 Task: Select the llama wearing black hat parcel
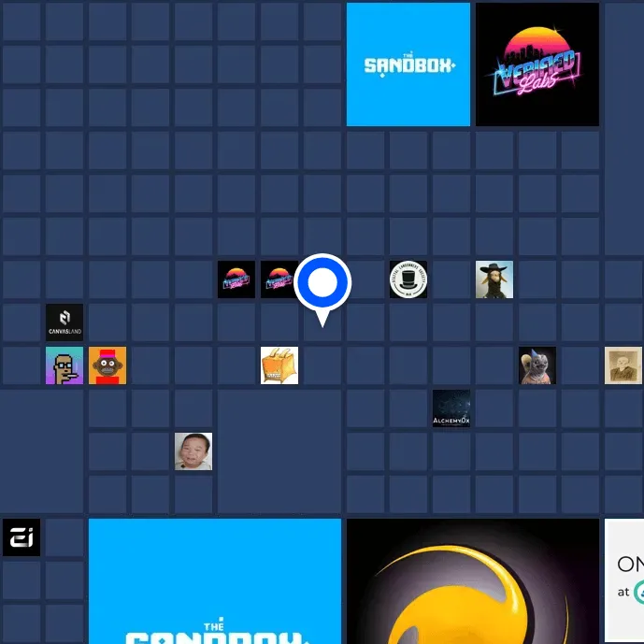pos(494,279)
